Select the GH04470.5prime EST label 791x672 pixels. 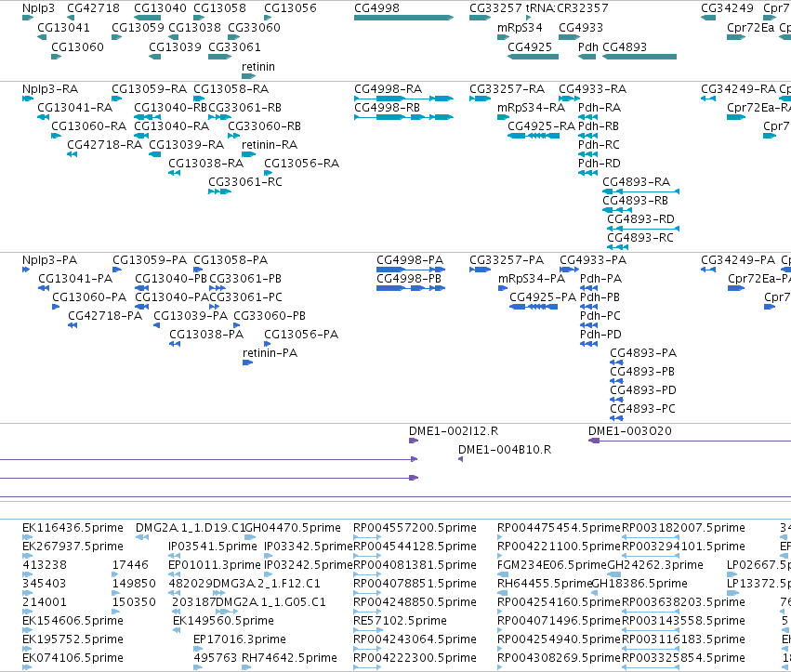tap(293, 528)
